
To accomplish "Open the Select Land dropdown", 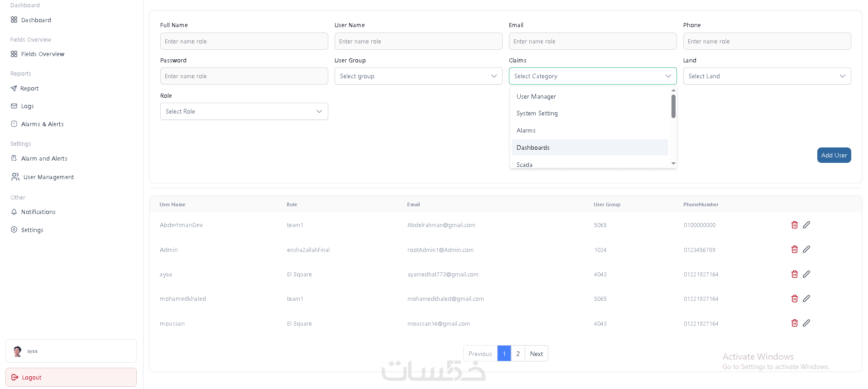I will pos(767,76).
